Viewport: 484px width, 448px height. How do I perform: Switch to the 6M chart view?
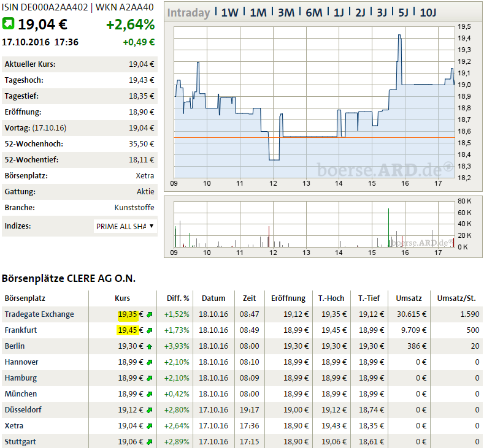click(x=313, y=13)
